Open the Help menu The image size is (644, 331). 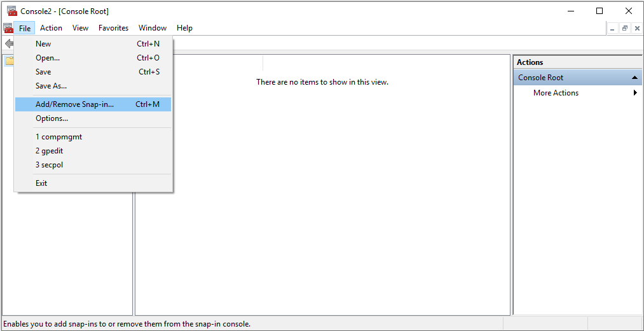pos(184,28)
